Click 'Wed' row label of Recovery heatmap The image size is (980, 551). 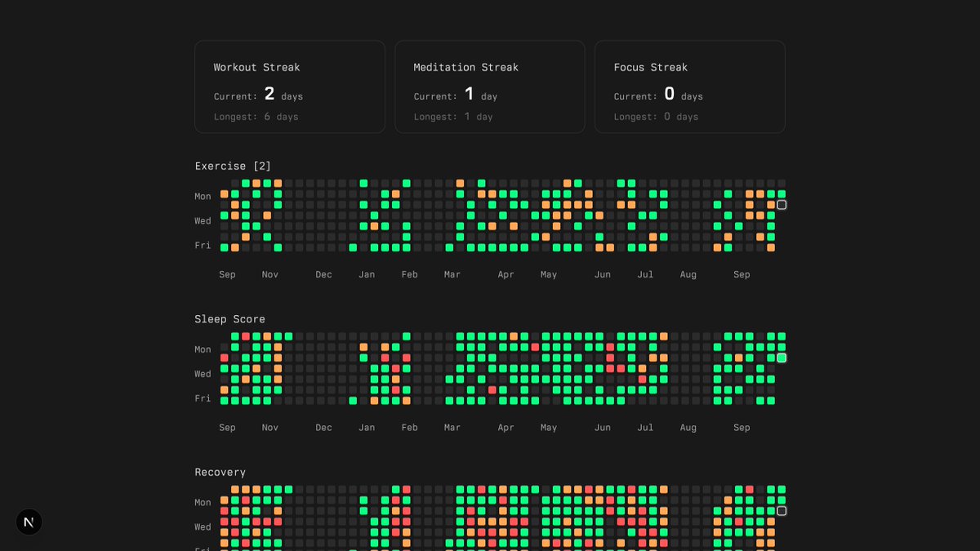(x=203, y=527)
